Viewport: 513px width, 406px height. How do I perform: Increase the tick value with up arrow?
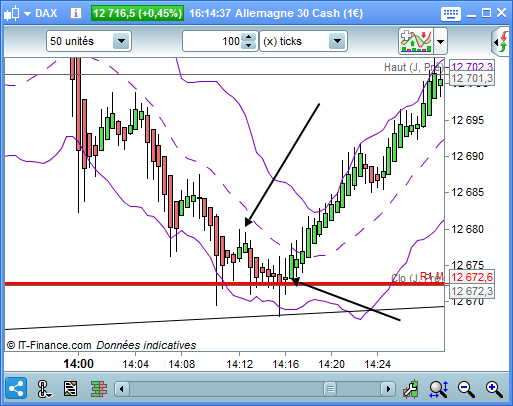click(x=249, y=37)
